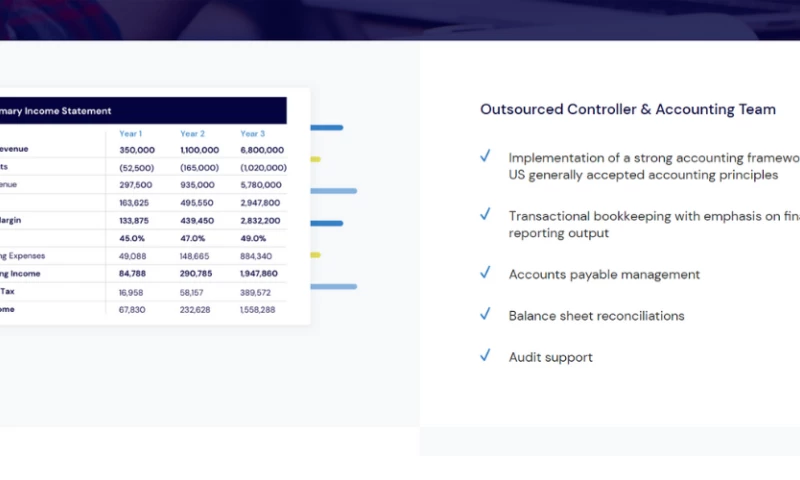
Task: Click the yellow bar beside the (1,020,000) row
Action: tap(315, 159)
